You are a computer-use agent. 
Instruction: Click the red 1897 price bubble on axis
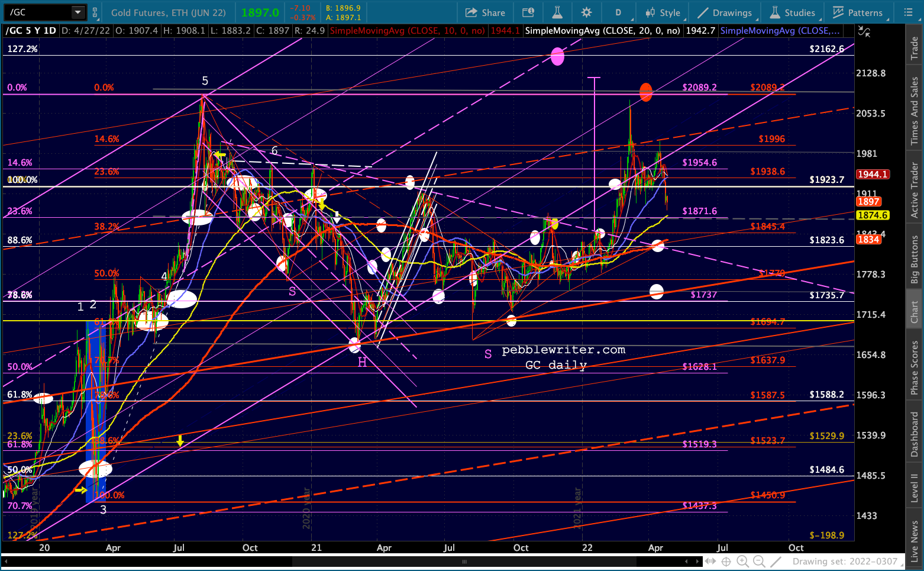click(868, 202)
